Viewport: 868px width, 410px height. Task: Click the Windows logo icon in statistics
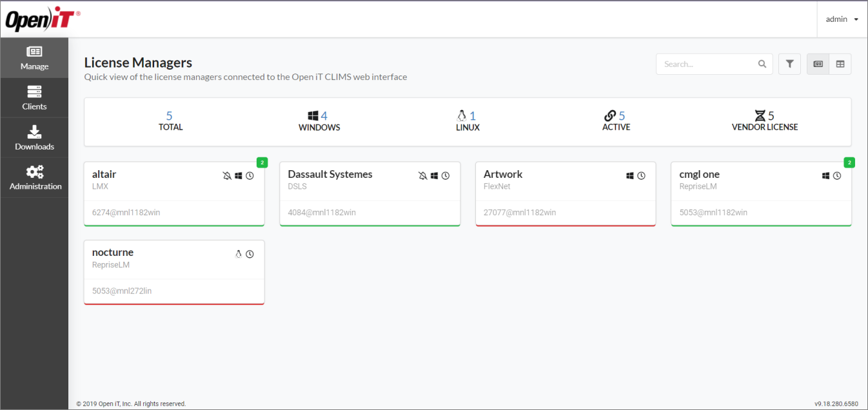313,116
